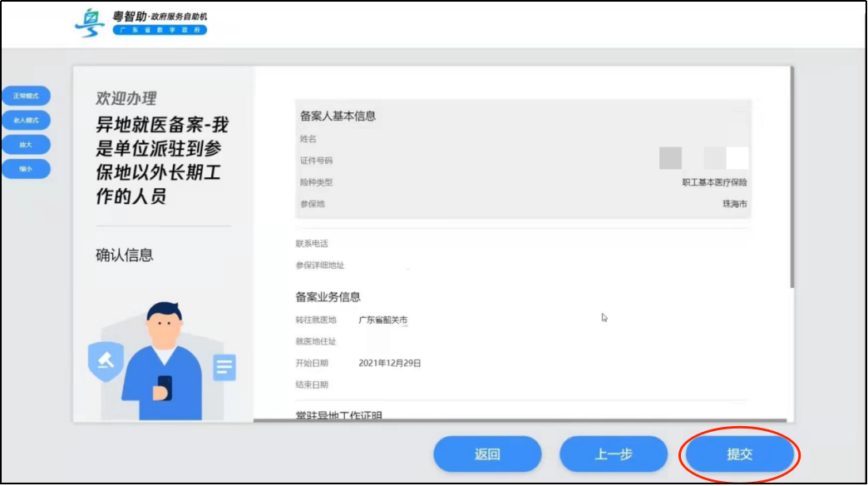This screenshot has width=868, height=486.
Task: Switch to 老人模式 elder mode
Action: pos(27,121)
